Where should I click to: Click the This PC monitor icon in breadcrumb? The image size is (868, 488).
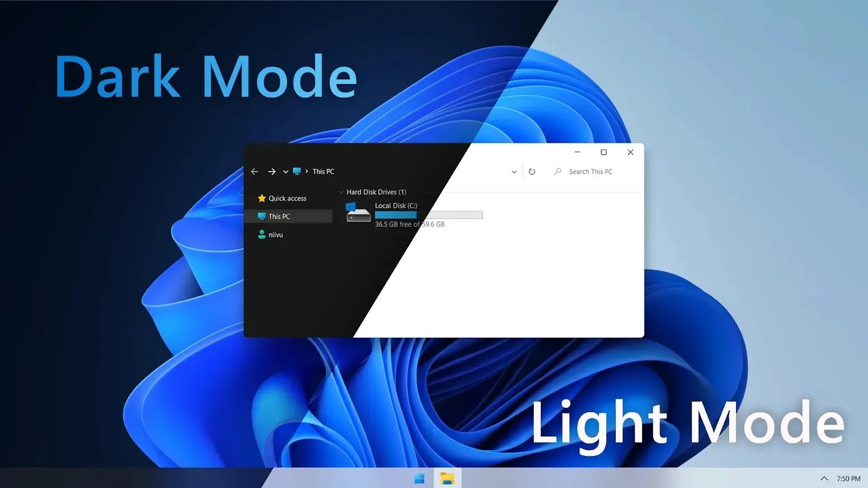click(297, 171)
